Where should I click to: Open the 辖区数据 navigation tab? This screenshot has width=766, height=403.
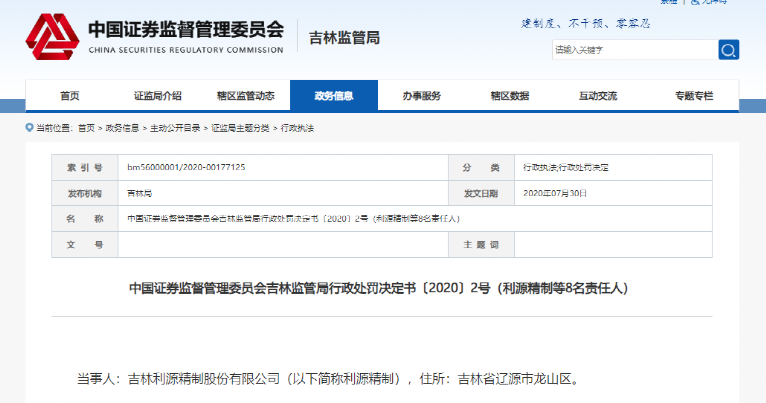click(509, 96)
